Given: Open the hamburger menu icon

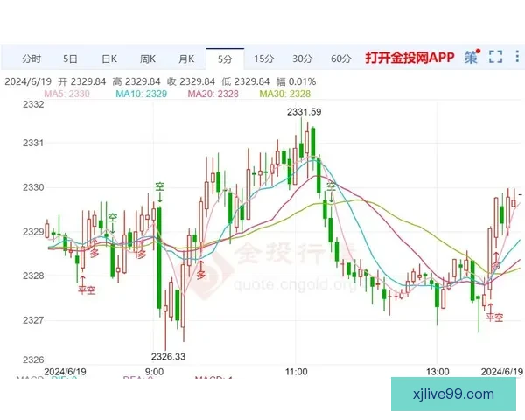Looking at the screenshot, I should (518, 58).
